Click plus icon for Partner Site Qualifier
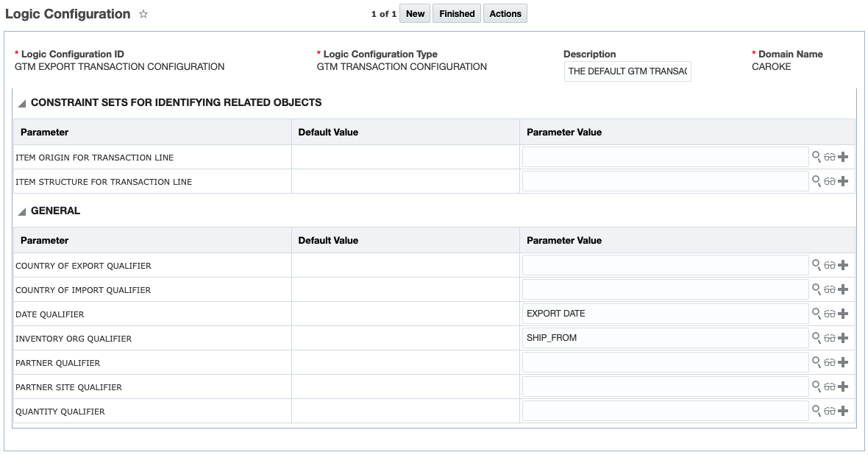Viewport: 868px width, 455px height. [843, 387]
